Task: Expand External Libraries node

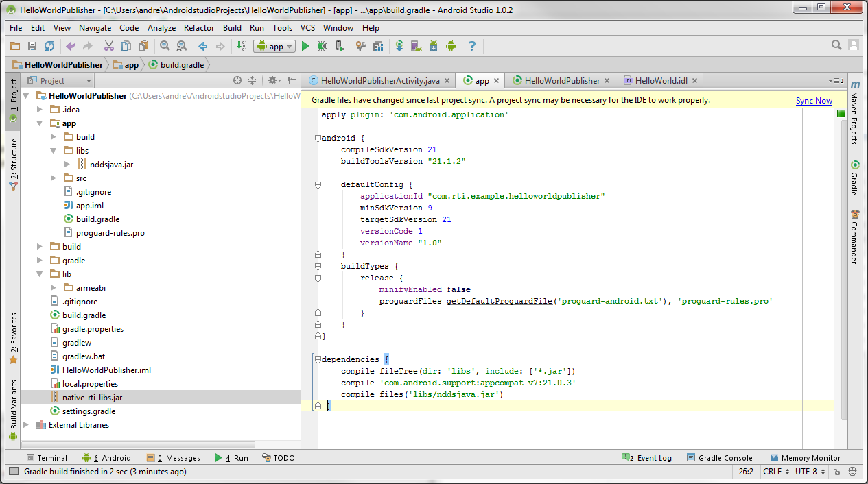Action: pyautogui.click(x=26, y=425)
